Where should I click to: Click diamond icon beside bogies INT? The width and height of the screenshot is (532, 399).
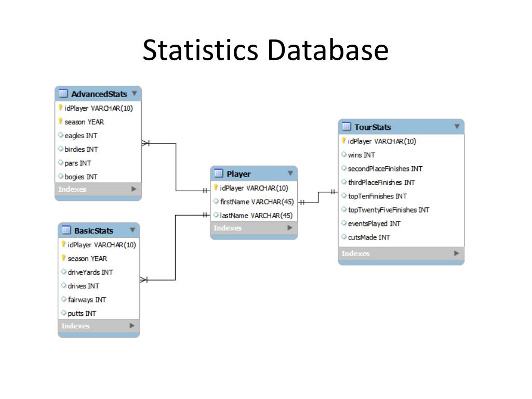[60, 176]
